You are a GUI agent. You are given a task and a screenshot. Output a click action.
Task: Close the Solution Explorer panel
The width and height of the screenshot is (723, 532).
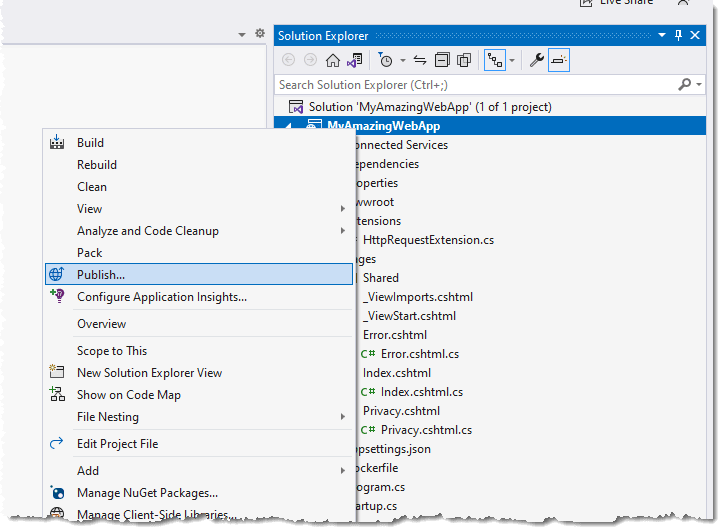pos(695,35)
